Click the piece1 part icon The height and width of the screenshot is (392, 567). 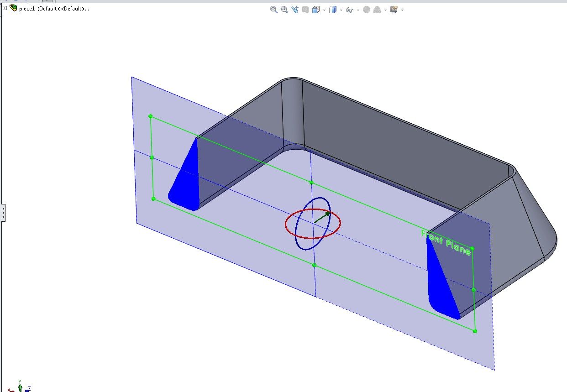(x=14, y=8)
